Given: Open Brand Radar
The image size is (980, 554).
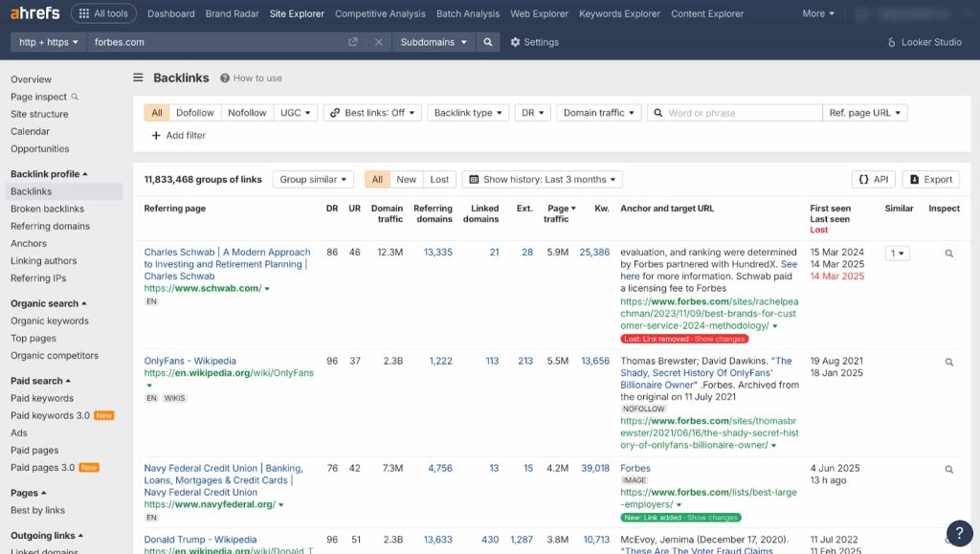Looking at the screenshot, I should coord(232,13).
